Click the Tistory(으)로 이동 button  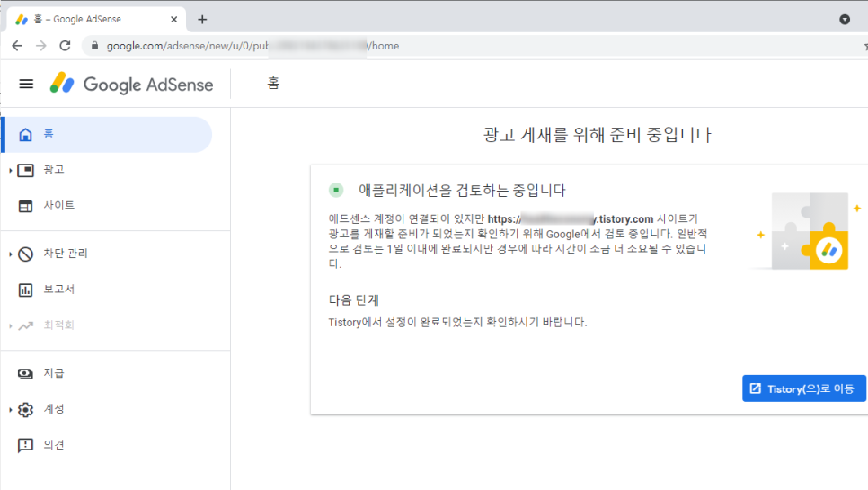tap(804, 388)
